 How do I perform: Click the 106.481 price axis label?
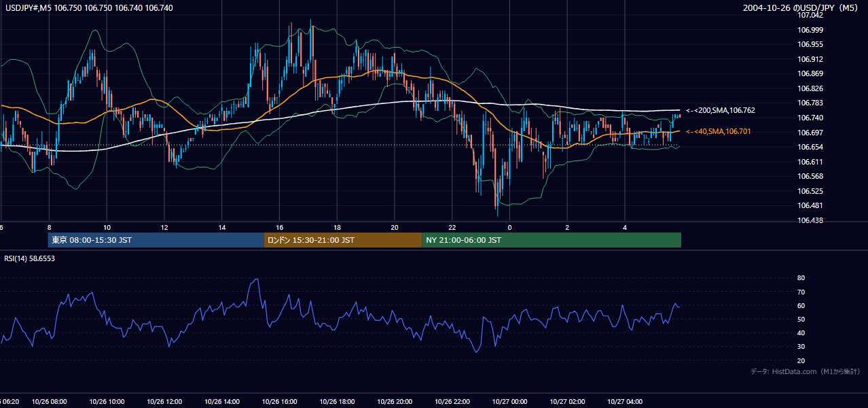(811, 205)
